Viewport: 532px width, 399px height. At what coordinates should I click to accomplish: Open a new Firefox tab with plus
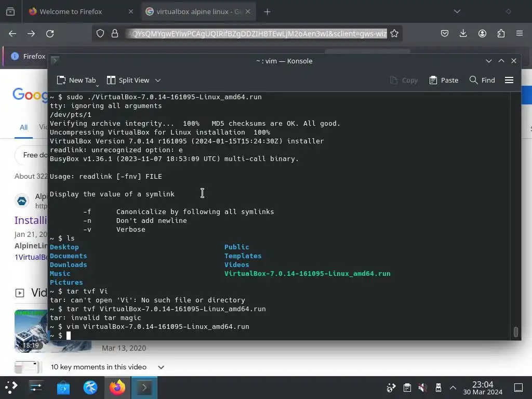(268, 12)
